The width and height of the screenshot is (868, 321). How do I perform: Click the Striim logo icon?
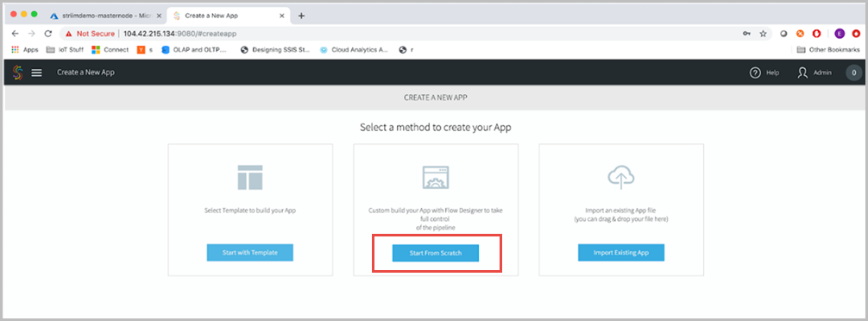click(18, 72)
